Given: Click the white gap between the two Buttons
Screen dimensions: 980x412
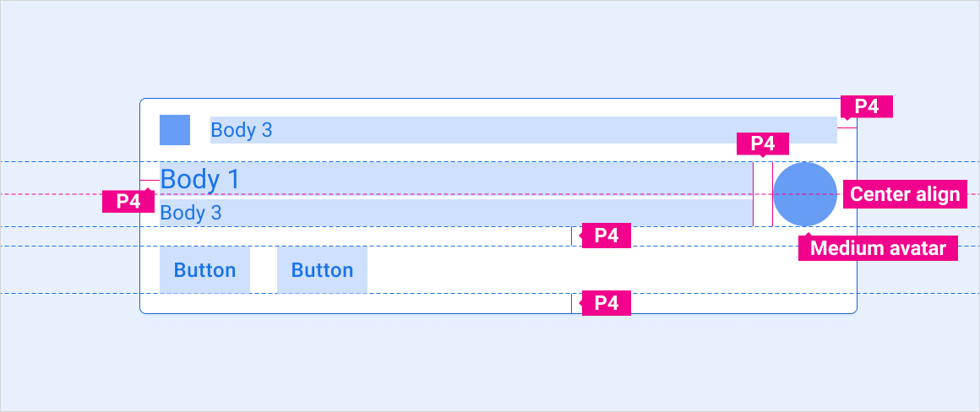Looking at the screenshot, I should pos(264,270).
